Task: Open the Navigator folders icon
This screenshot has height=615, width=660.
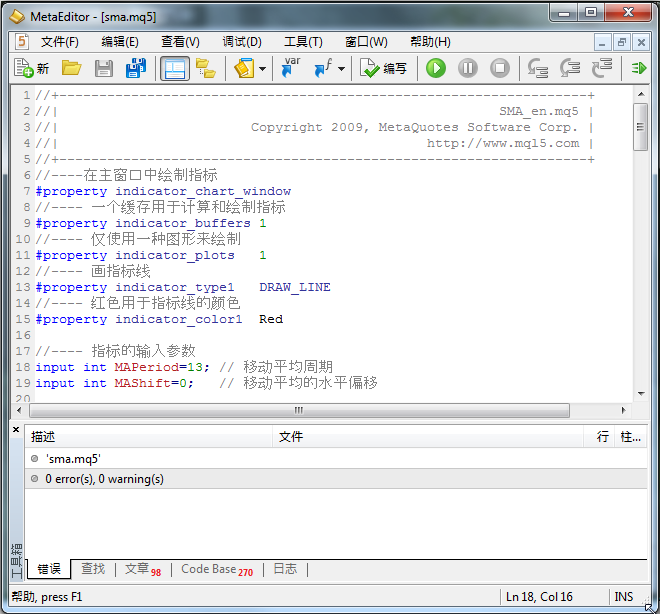Action: [206, 68]
